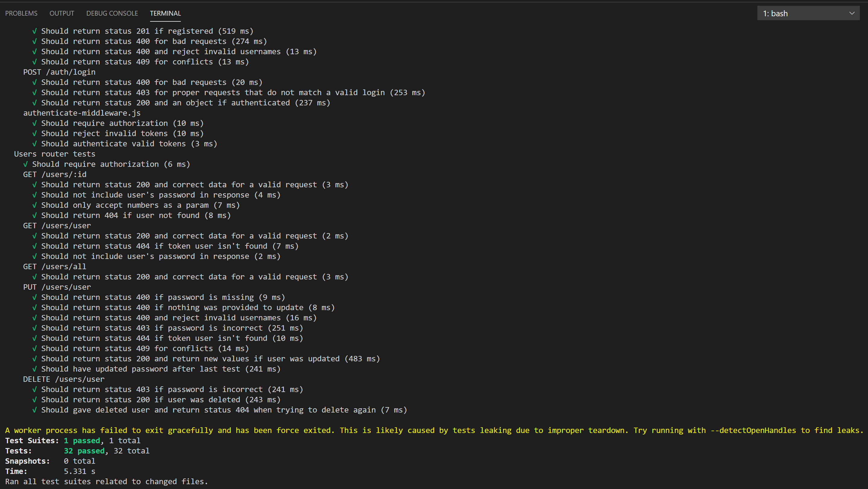
Task: Click 'Should only accept numbers as a param' line
Action: coord(136,205)
